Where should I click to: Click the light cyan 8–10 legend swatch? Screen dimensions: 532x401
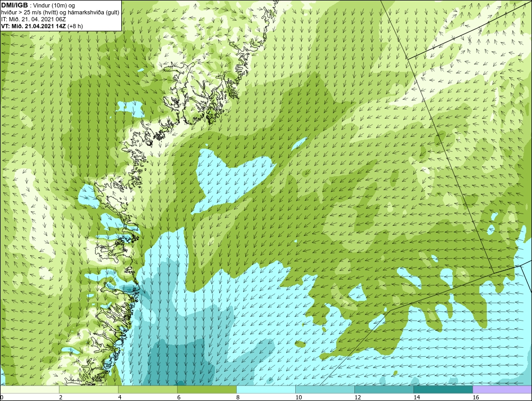coord(265,389)
